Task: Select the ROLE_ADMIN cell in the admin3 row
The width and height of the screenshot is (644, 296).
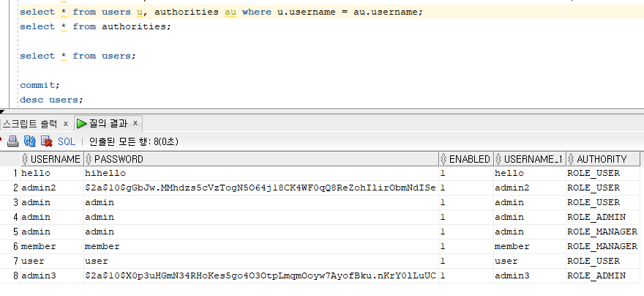Action: pyautogui.click(x=603, y=275)
